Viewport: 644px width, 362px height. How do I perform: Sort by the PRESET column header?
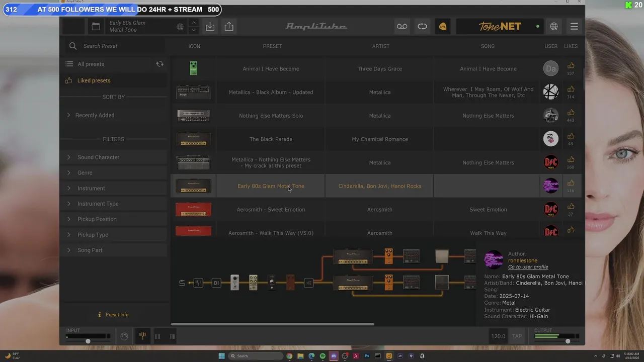(x=272, y=46)
